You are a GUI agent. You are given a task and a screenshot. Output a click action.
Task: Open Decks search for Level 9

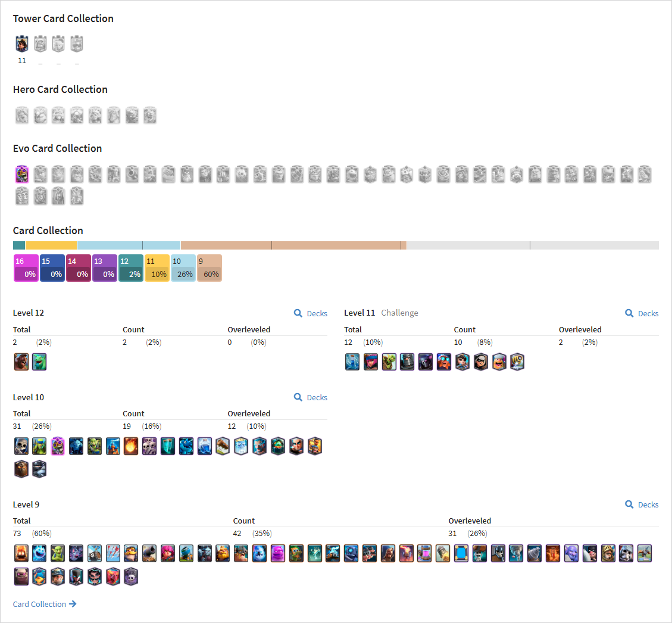pos(642,504)
